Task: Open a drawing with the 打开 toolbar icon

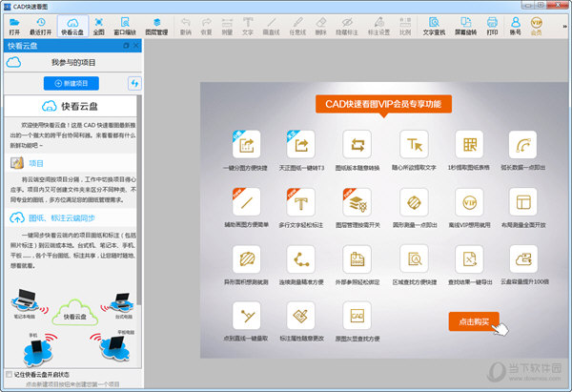Action: click(x=14, y=27)
